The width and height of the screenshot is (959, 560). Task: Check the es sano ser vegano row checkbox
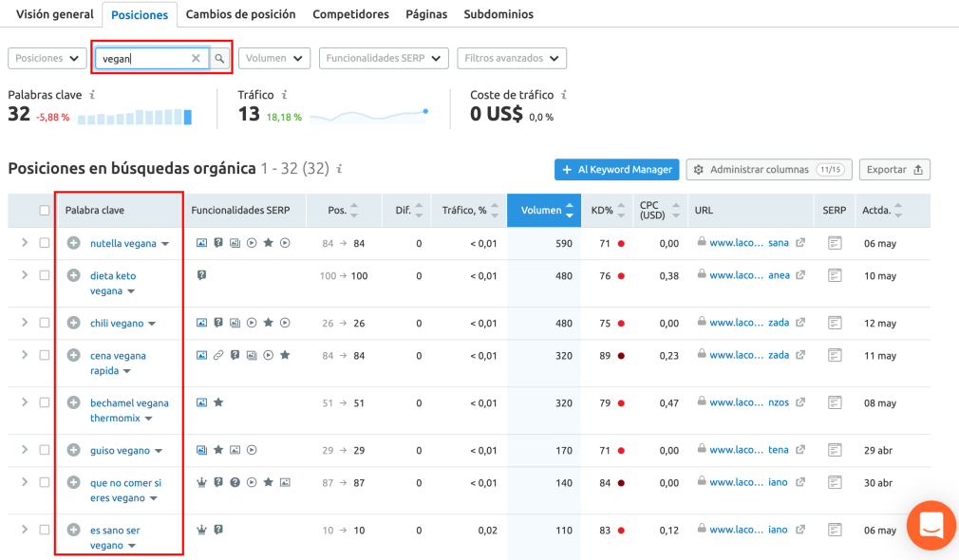click(x=45, y=530)
